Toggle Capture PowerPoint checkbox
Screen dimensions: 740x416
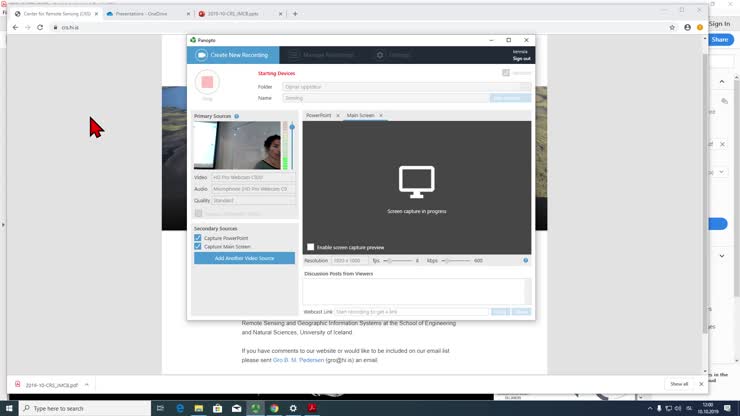click(x=198, y=238)
